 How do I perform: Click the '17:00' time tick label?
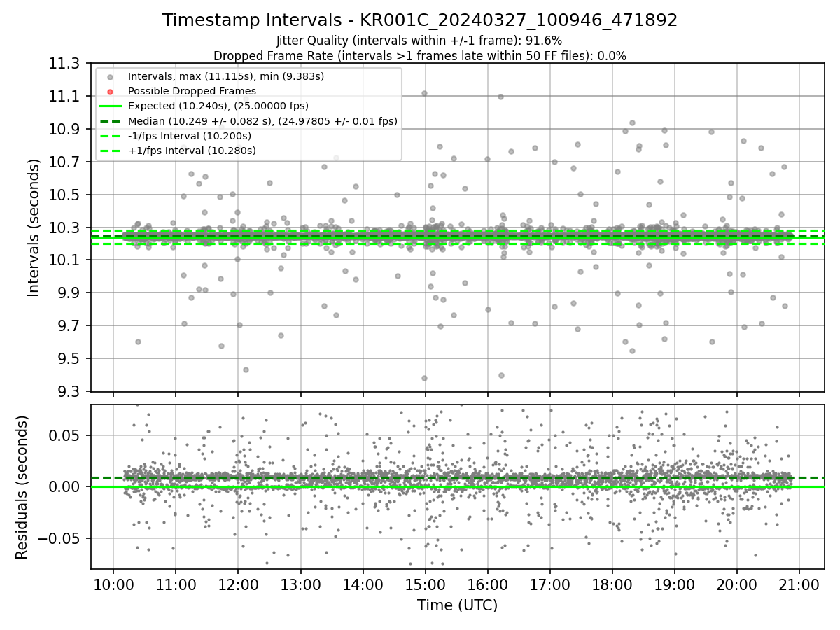(550, 584)
